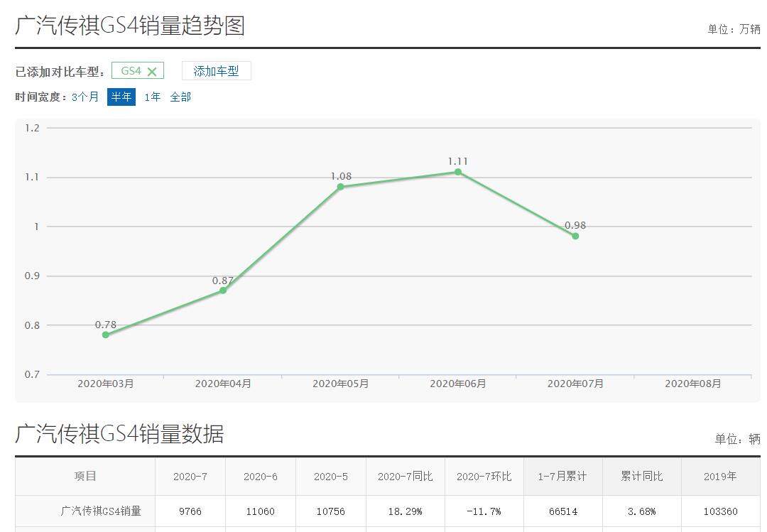Click the 1-7月累计 column header
767x532 pixels.
562,476
